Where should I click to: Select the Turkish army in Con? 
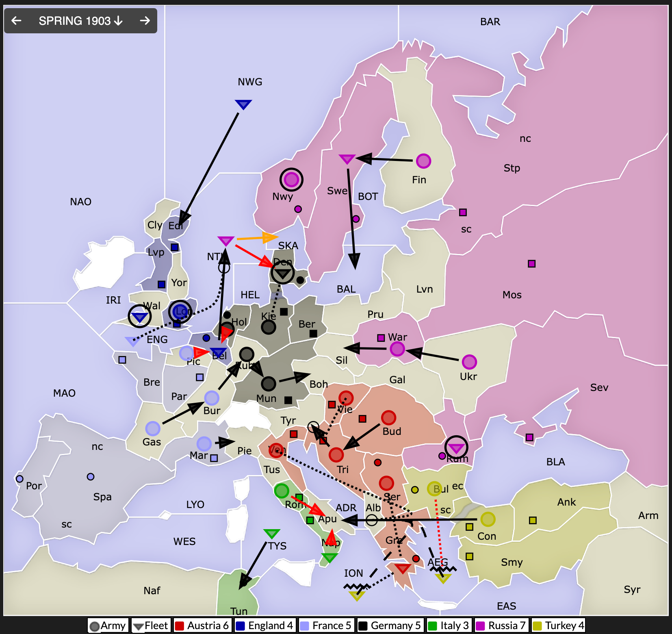(488, 519)
